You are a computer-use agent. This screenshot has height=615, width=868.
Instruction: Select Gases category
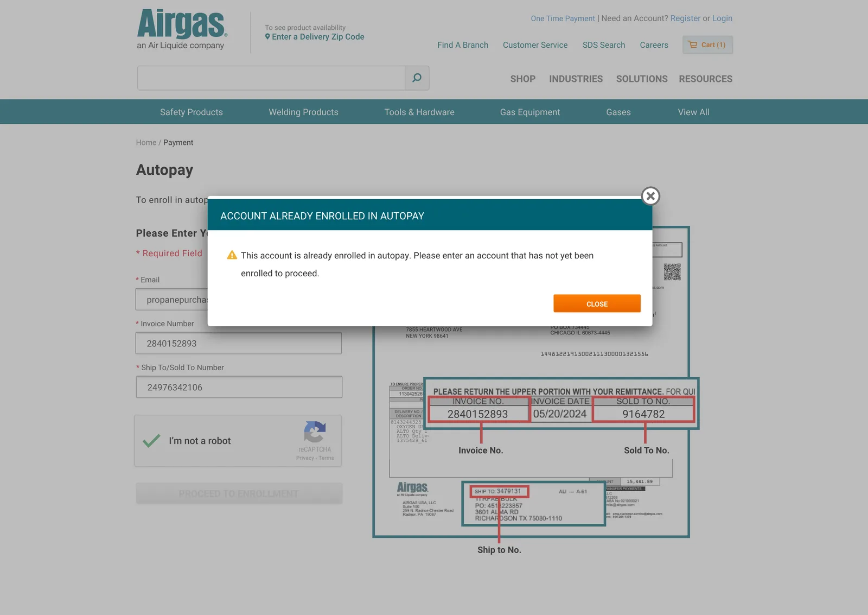[x=618, y=112]
